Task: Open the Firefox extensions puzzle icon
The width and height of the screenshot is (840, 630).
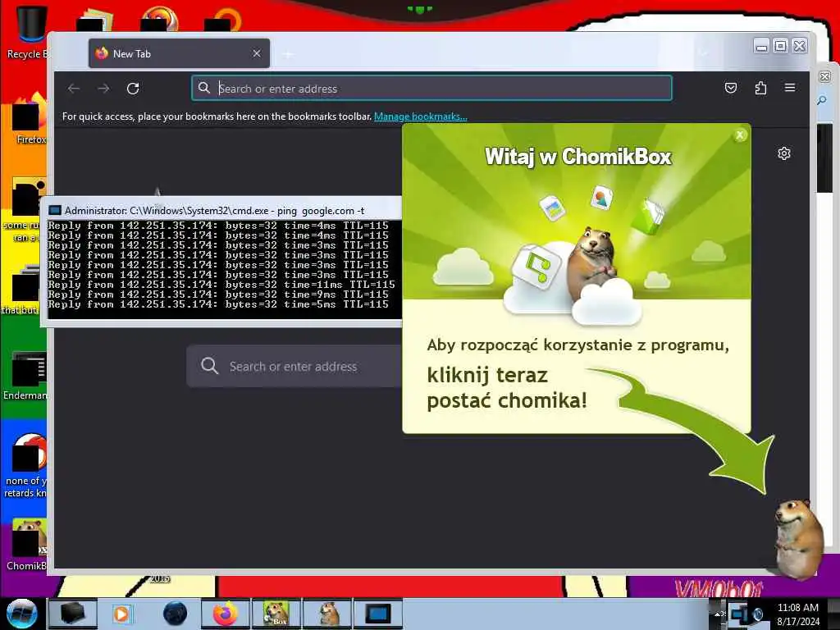Action: coord(760,88)
